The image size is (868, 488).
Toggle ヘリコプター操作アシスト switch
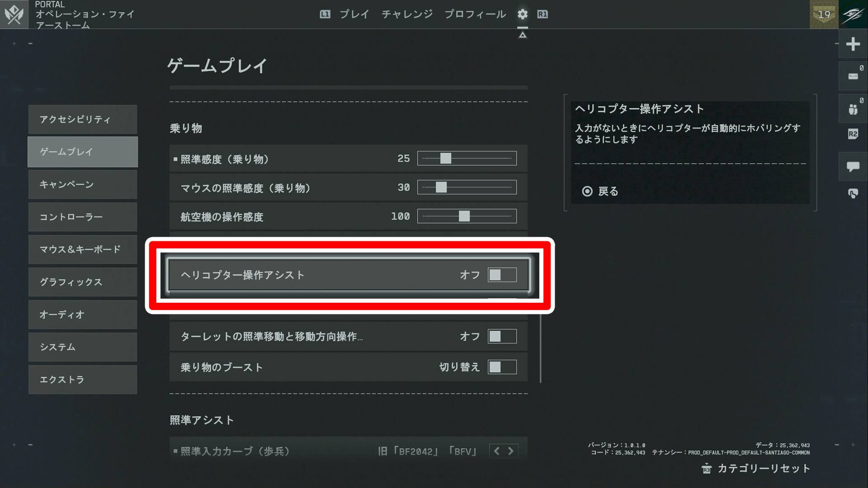pos(502,275)
